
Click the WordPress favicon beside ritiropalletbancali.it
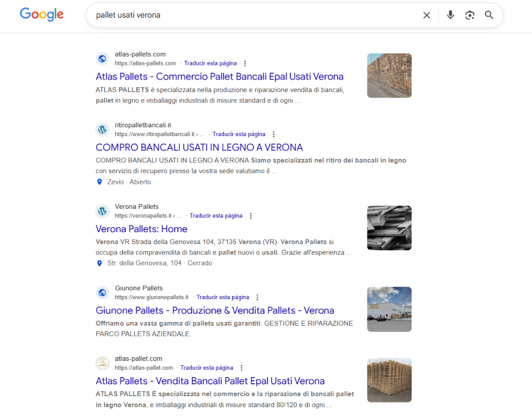[102, 130]
